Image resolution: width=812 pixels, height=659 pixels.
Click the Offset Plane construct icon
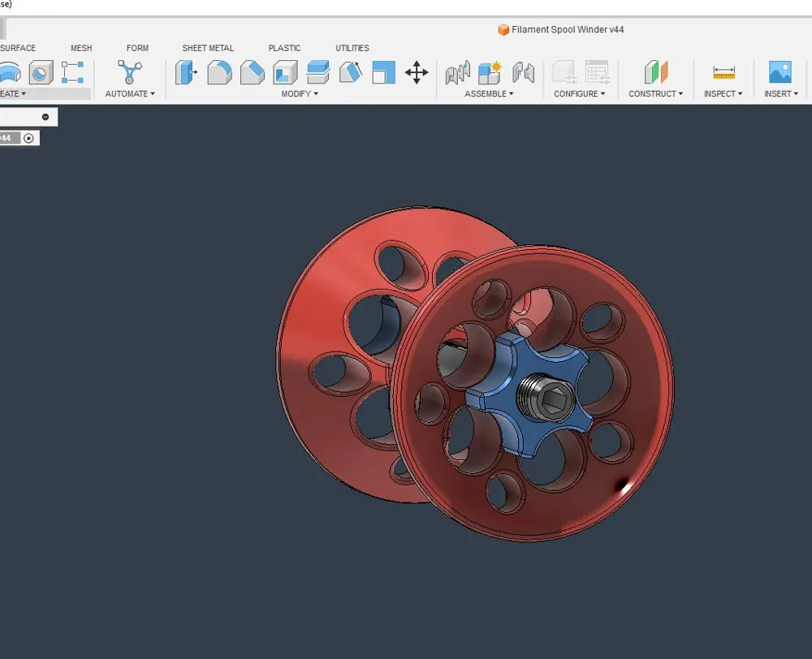(655, 73)
